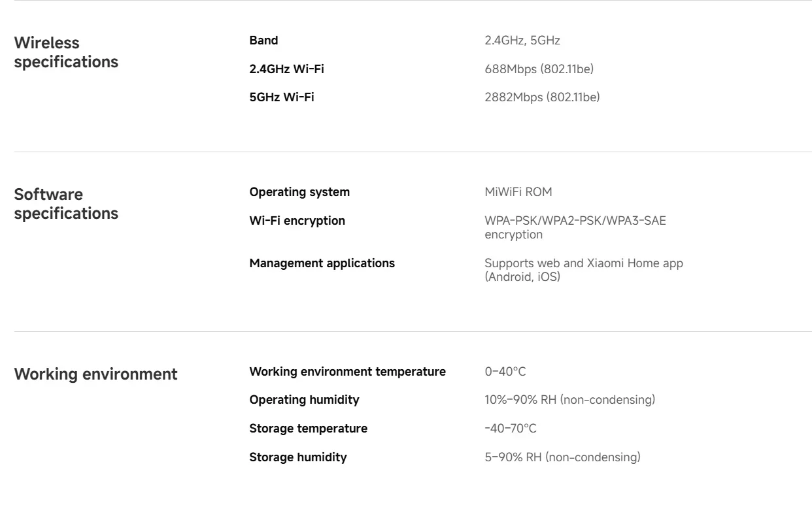Click the Supports web and Xiaomi Home app text
Viewport: 812px width, 507px height.
584,263
